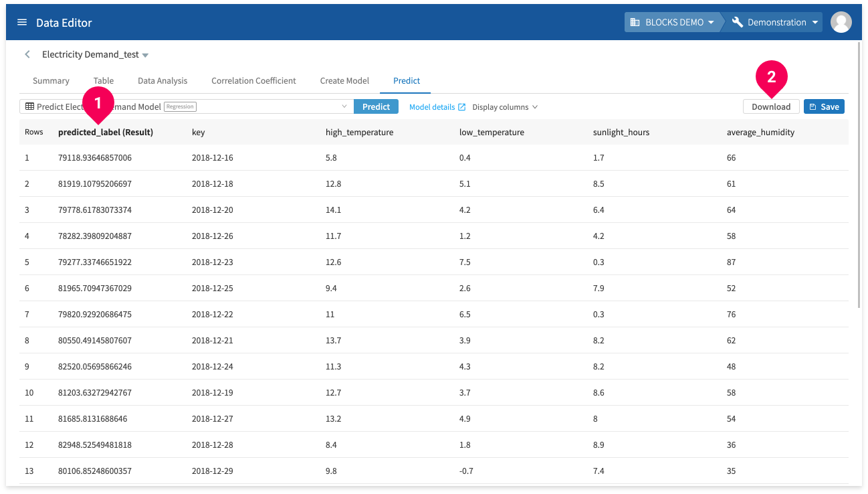Open the Data Analysis tab
The width and height of the screenshot is (868, 494).
tap(162, 80)
